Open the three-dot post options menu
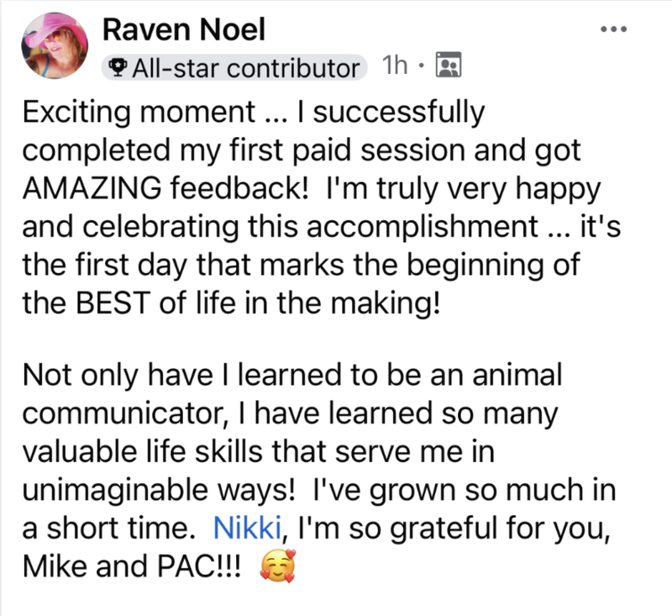The height and width of the screenshot is (616, 672). coord(614,29)
